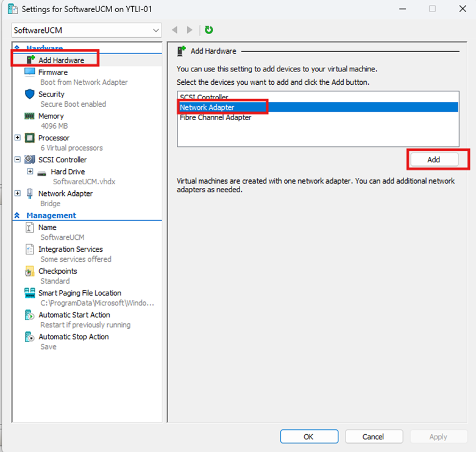Click Boot from Network Adapter label
This screenshot has width=476, height=452.
click(x=83, y=82)
